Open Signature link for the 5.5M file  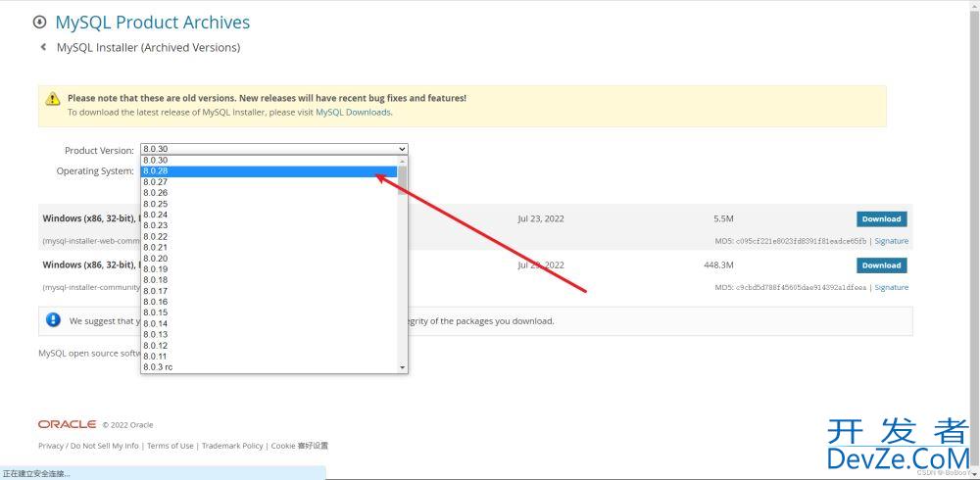pos(891,241)
